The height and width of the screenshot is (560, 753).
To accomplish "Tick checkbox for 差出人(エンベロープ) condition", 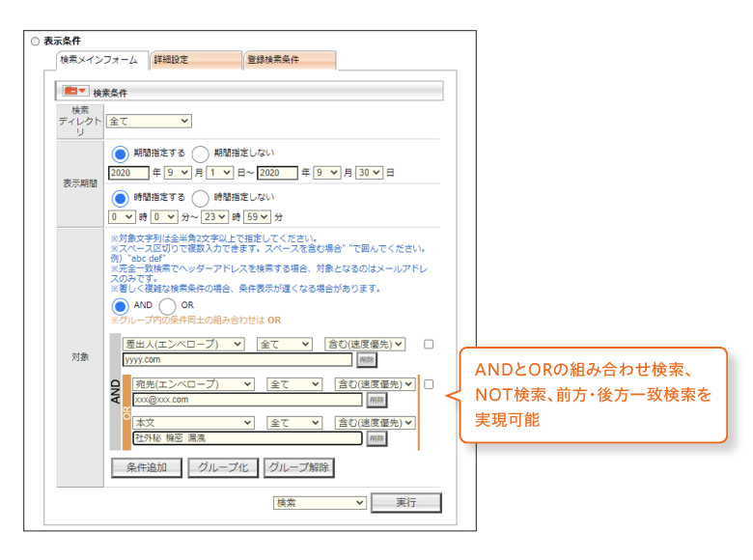I will 429,345.
